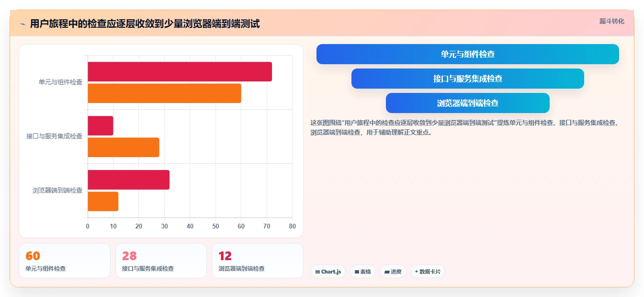Click the orange bar for 浏览器端到端检查
The width and height of the screenshot is (644, 297).
[x=103, y=201]
